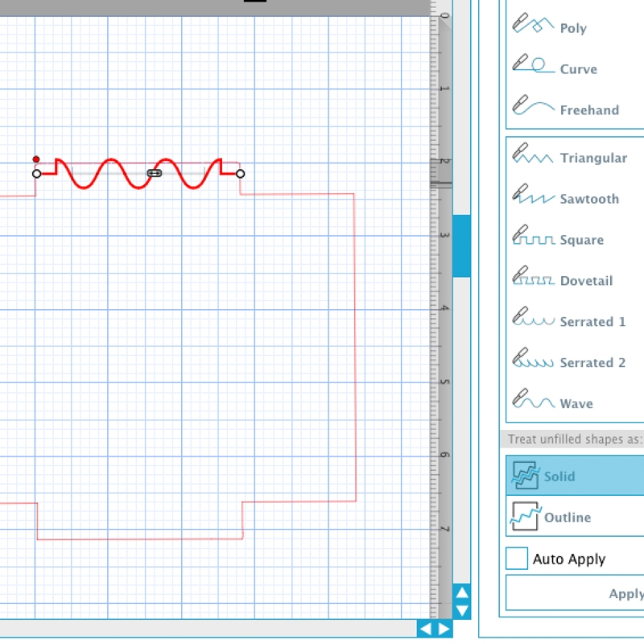Screen dimensions: 644x644
Task: Click the blue vertical scrollbar thumb
Action: [x=461, y=246]
